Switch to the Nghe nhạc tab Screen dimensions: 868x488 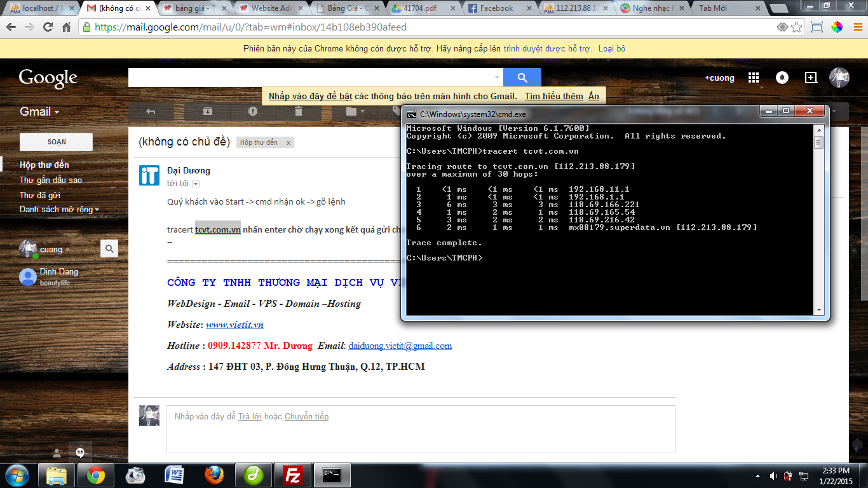[x=651, y=8]
